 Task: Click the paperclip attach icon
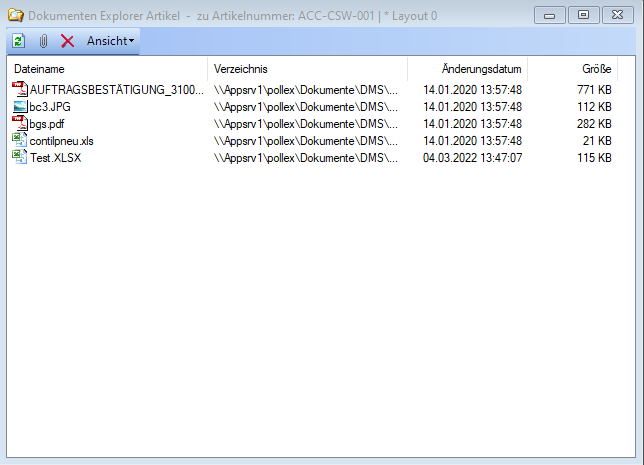(43, 41)
